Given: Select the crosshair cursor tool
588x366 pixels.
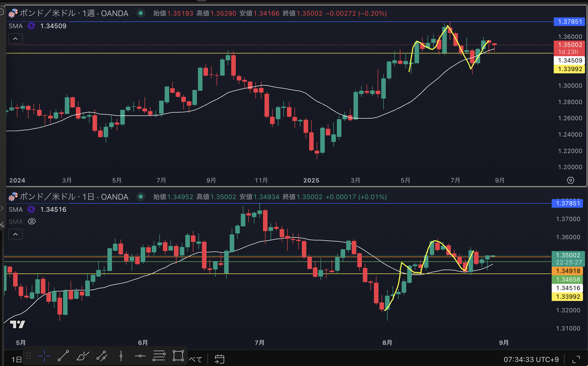Looking at the screenshot, I should click(44, 356).
